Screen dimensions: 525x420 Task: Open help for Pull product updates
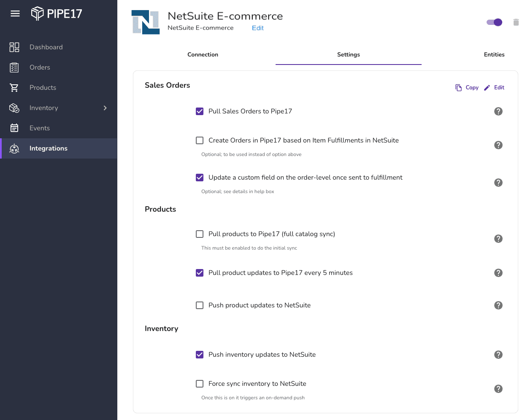(498, 273)
